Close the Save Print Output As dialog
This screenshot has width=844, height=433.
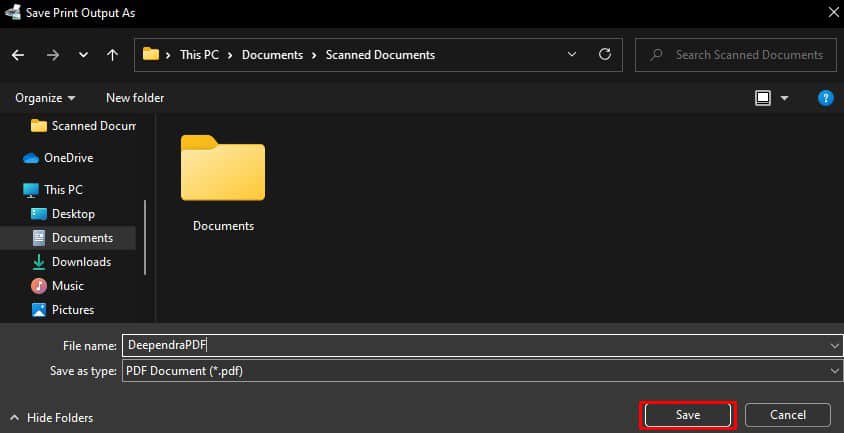click(x=833, y=12)
